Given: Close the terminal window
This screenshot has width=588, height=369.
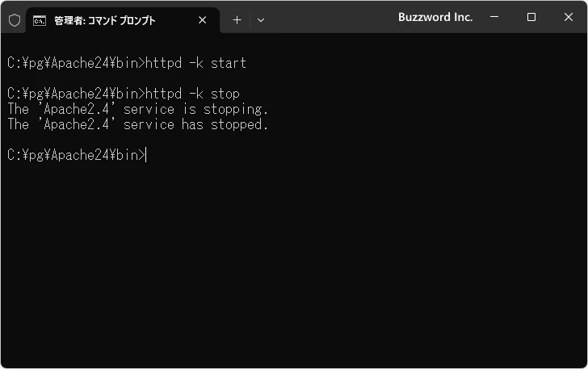Looking at the screenshot, I should (x=568, y=17).
